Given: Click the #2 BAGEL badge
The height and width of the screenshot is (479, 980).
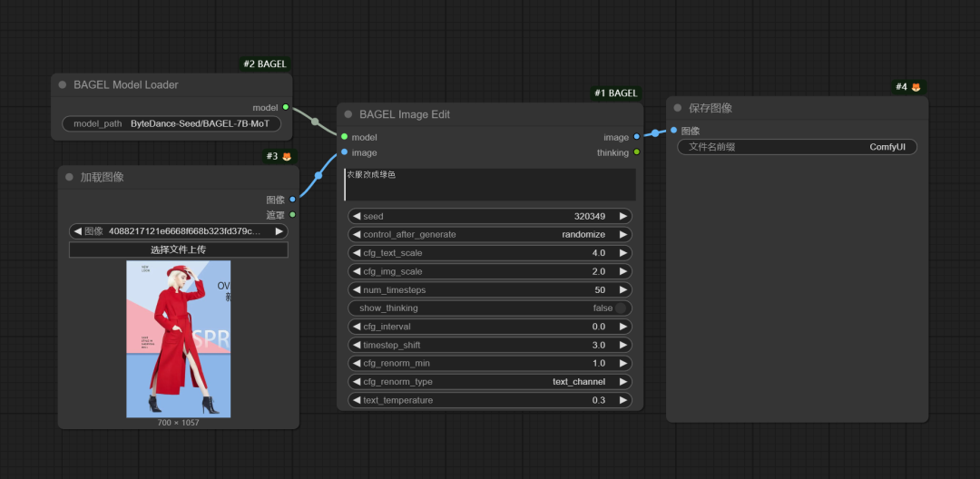Looking at the screenshot, I should click(266, 64).
